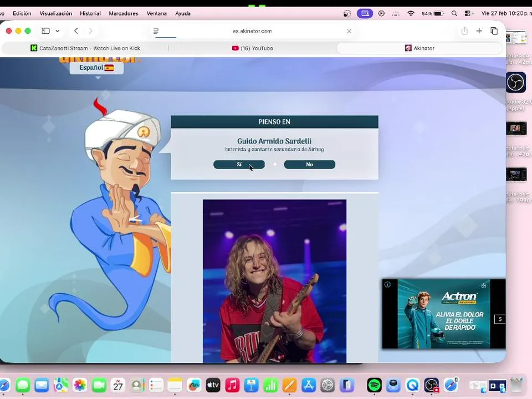Viewport: 532px width, 399px height.
Task: Go back to the previous page
Action: (x=76, y=31)
